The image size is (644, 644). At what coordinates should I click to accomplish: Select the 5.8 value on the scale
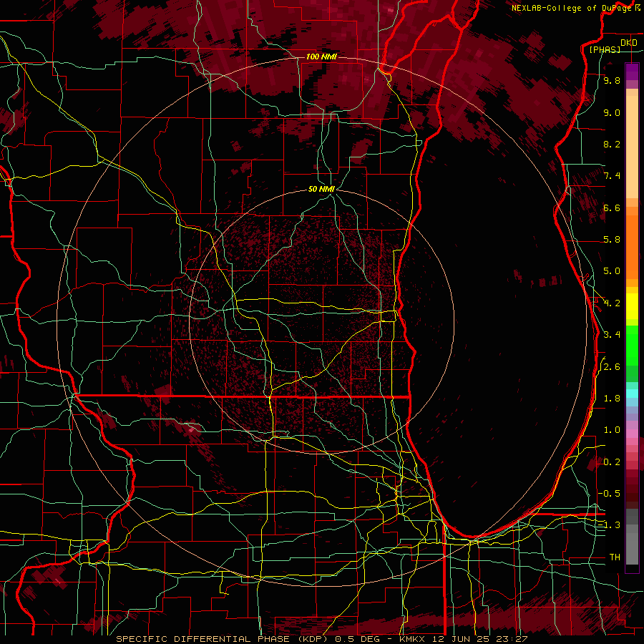[x=612, y=240]
